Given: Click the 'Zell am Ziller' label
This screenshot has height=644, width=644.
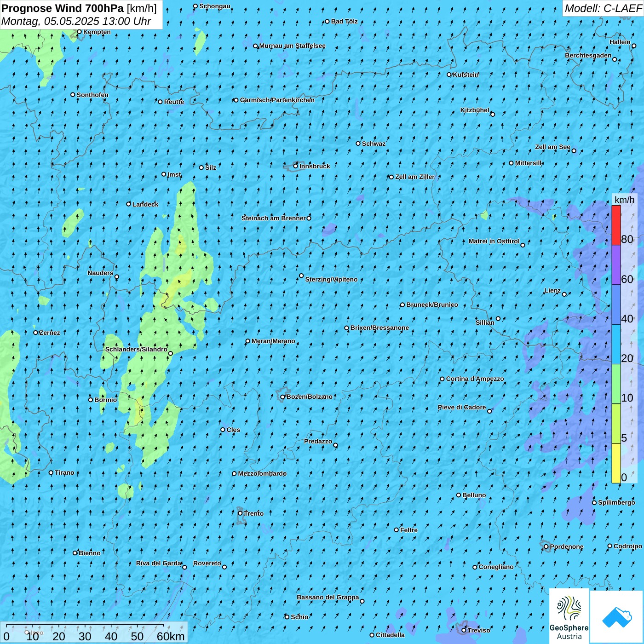Looking at the screenshot, I should click(415, 177).
